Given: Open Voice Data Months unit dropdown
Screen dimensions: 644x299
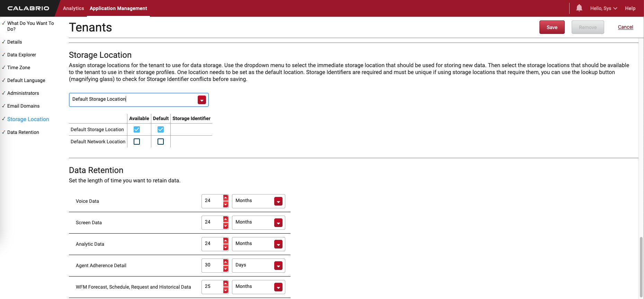Looking at the screenshot, I should point(278,201).
